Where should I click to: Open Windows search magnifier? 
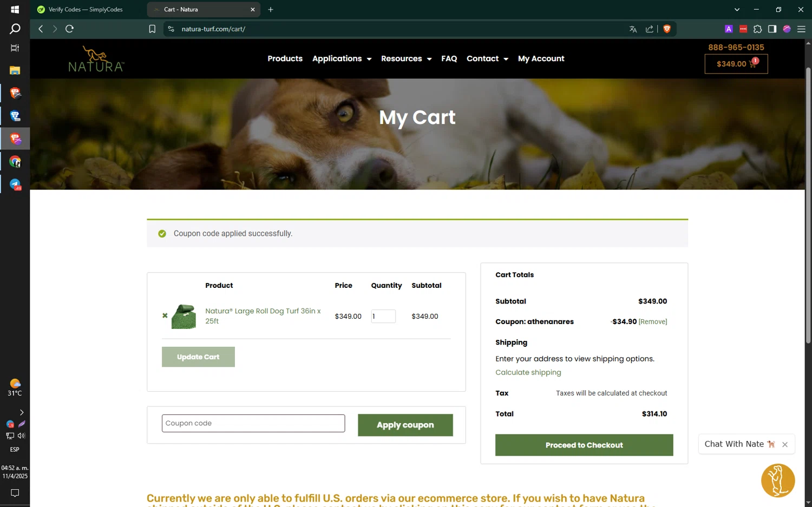(x=15, y=29)
